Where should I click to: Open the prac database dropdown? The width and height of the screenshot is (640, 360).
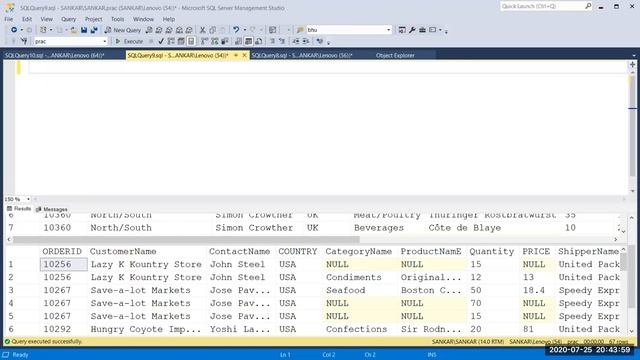click(104, 41)
